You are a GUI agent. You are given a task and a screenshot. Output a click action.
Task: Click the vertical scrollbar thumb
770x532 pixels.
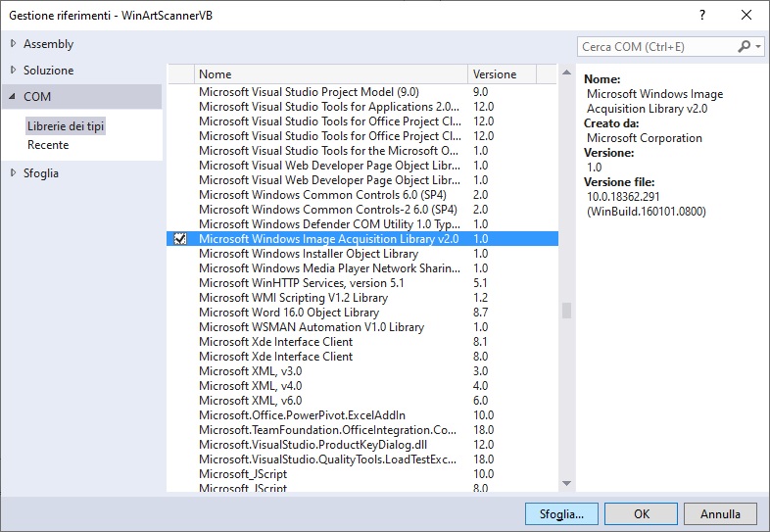tap(566, 311)
